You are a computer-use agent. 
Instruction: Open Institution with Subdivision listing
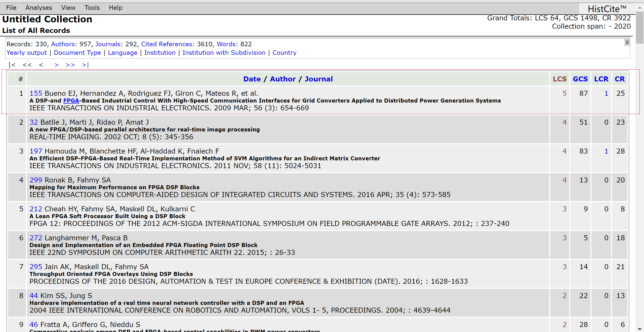(x=224, y=53)
